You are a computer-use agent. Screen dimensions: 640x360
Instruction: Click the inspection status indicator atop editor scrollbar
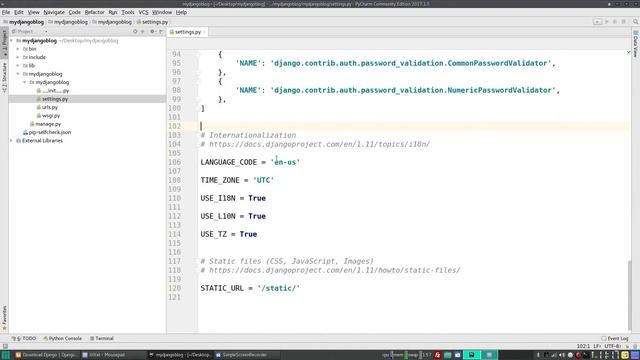tap(629, 52)
